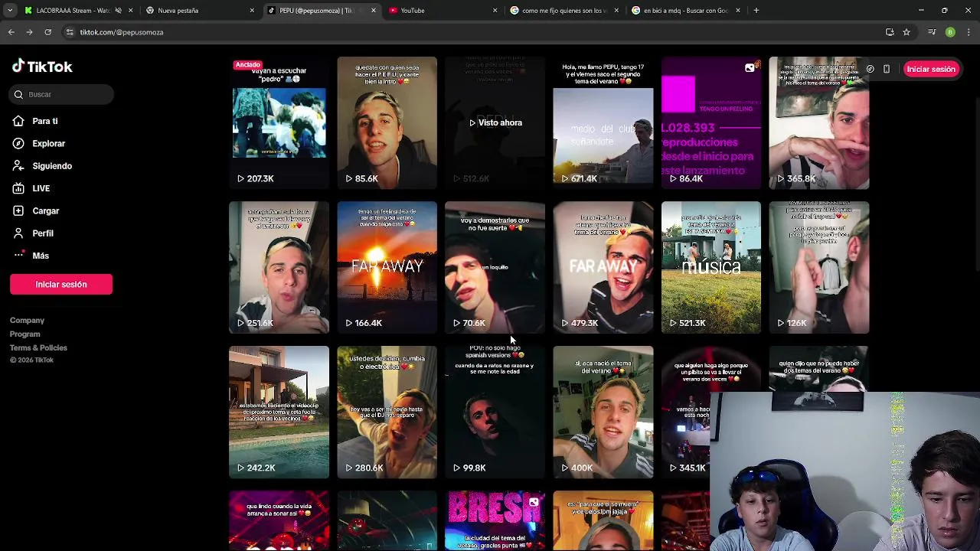Click the top-right pill Iniciar sesión button

coord(931,69)
